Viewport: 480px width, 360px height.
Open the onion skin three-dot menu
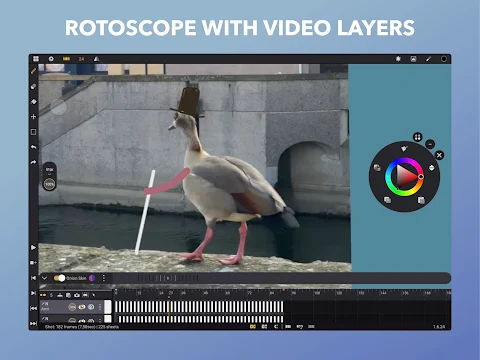(x=104, y=278)
